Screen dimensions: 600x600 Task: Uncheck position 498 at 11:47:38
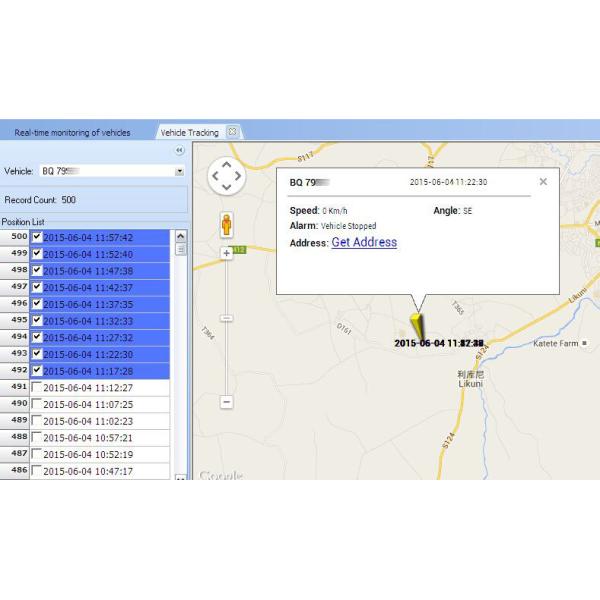point(37,270)
